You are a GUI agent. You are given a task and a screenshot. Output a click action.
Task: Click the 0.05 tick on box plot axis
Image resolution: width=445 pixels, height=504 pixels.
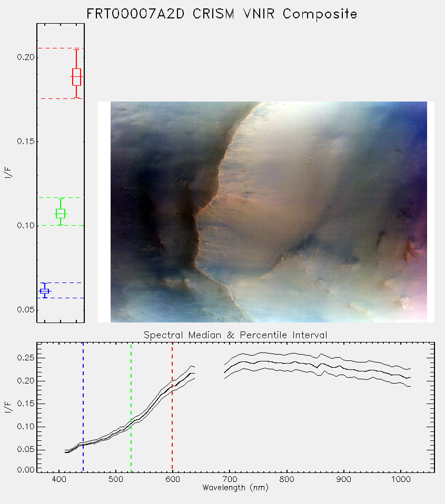pyautogui.click(x=25, y=310)
